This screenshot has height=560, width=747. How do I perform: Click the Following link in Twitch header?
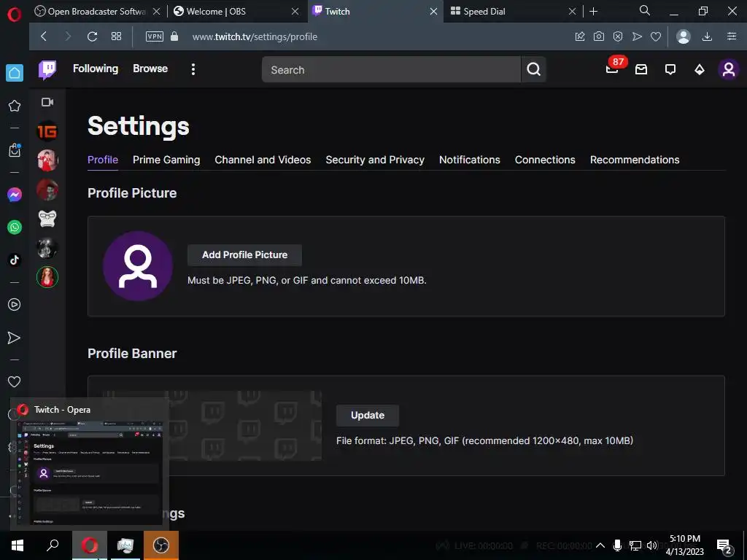tap(96, 69)
